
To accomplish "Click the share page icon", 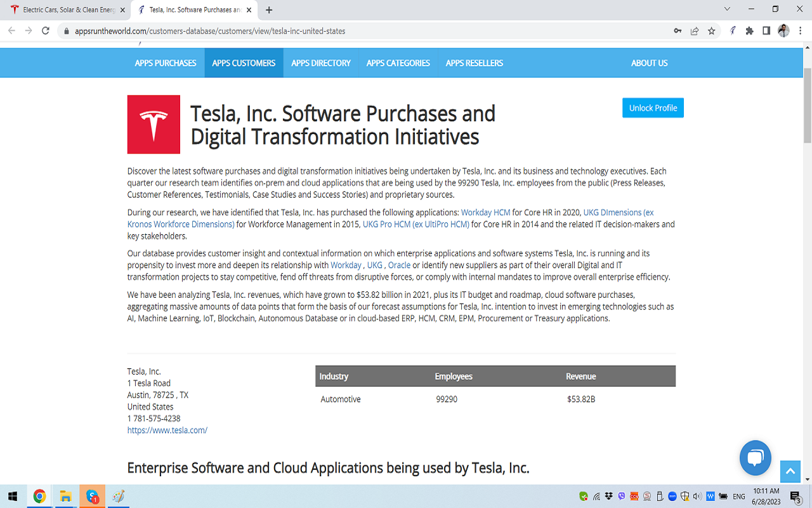I will pyautogui.click(x=695, y=30).
